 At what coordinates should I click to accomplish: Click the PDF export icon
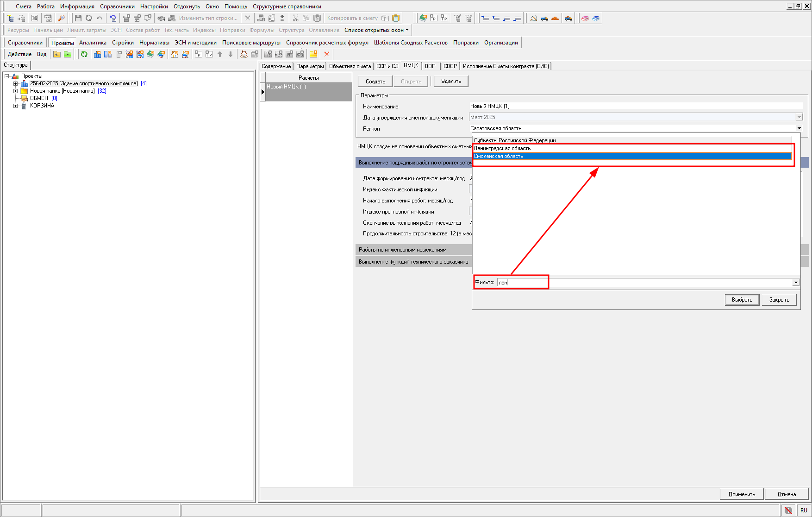coord(48,18)
